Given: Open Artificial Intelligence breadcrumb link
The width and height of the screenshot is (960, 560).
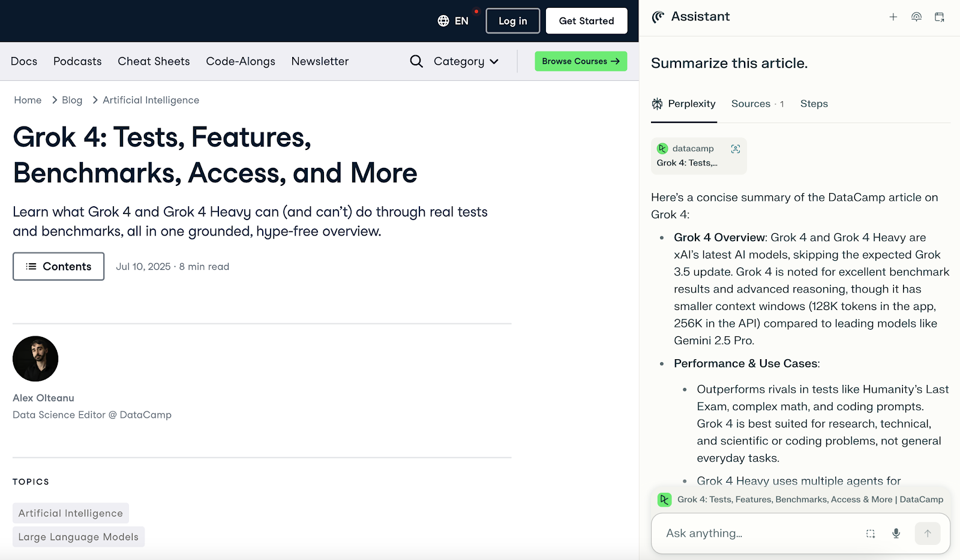Looking at the screenshot, I should pos(151,100).
